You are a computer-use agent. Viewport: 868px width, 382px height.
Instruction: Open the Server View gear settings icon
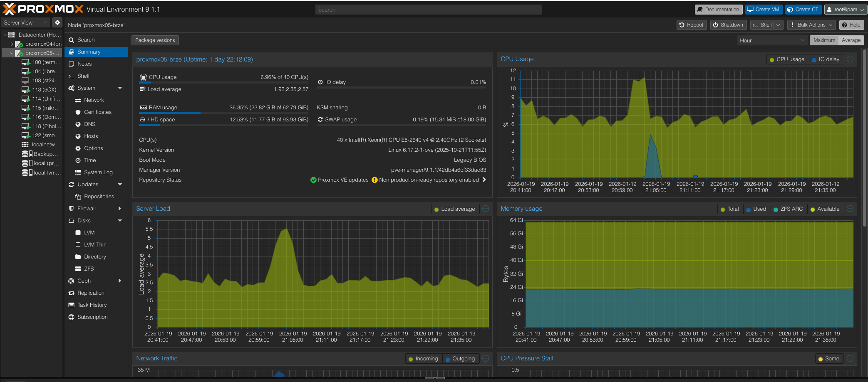coord(57,22)
